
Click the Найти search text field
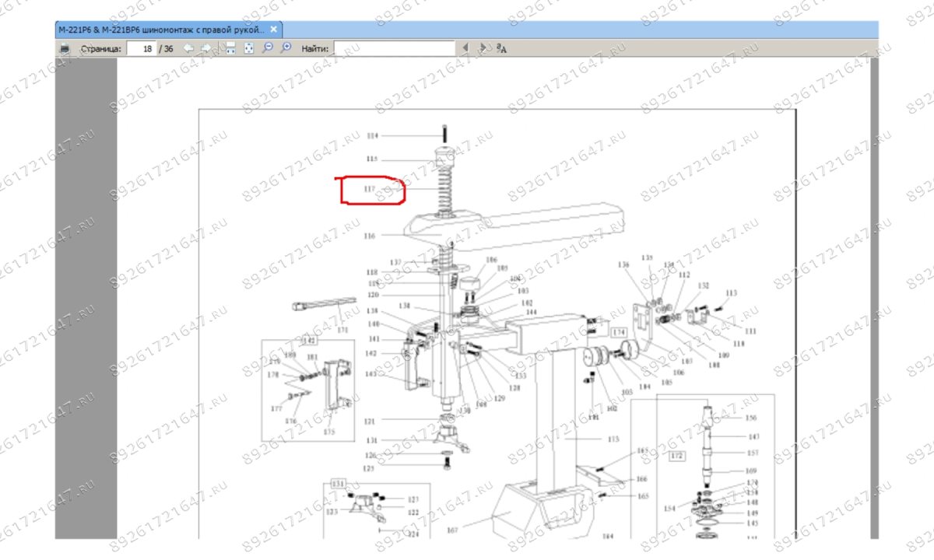pos(394,48)
